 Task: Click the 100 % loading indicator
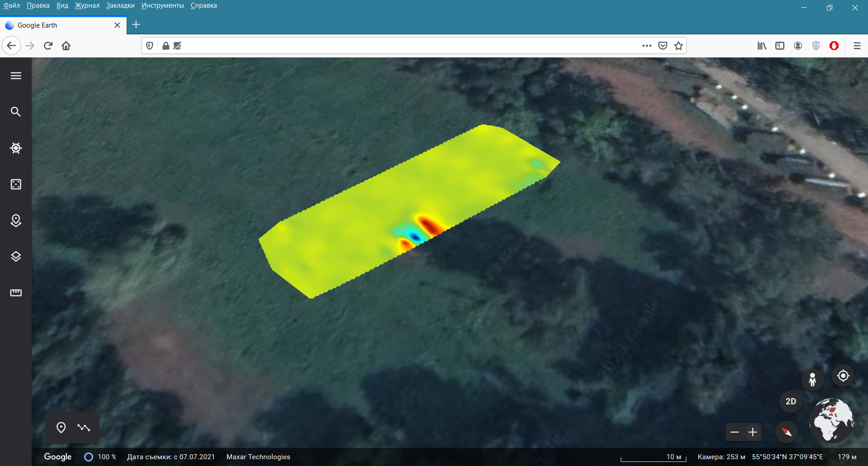[x=100, y=457]
